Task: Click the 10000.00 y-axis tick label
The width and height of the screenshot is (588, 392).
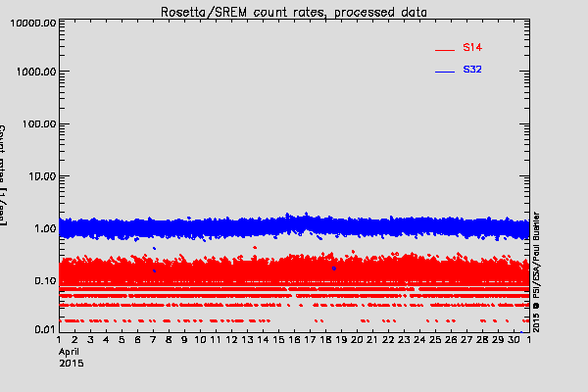Action: (x=29, y=22)
